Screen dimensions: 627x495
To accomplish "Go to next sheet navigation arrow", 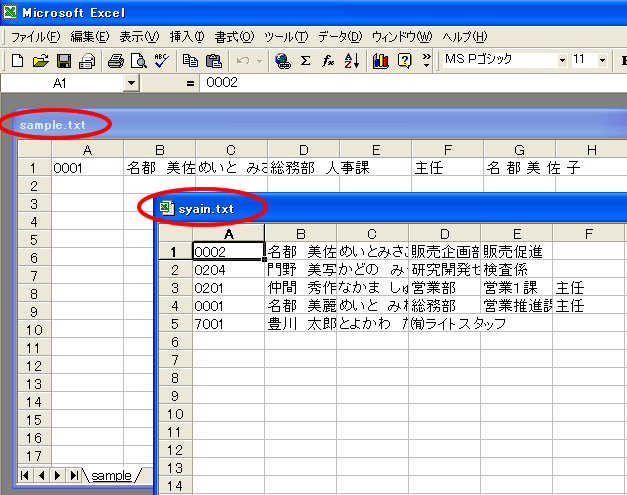I will tap(57, 475).
